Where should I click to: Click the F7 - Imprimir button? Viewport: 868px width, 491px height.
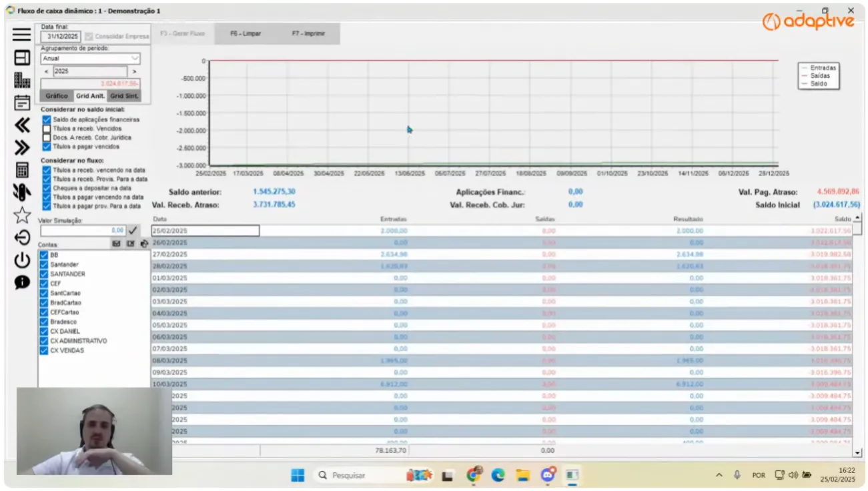coord(308,33)
